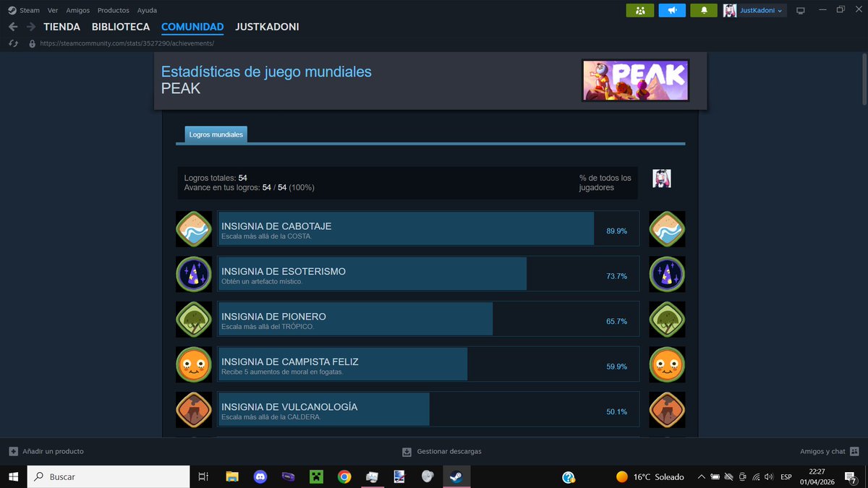Expand the JustKadoni account dropdown
The width and height of the screenshot is (868, 488).
point(762,11)
